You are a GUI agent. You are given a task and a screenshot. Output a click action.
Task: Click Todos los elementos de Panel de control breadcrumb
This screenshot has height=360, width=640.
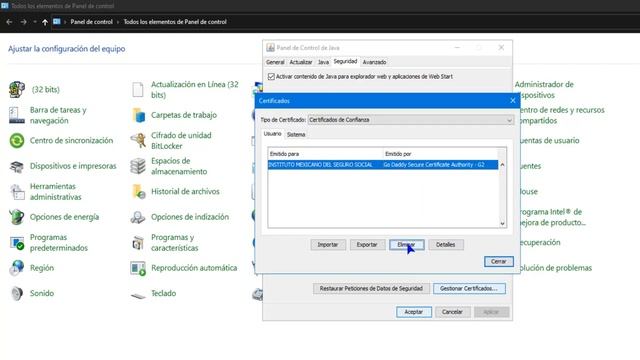point(175,22)
